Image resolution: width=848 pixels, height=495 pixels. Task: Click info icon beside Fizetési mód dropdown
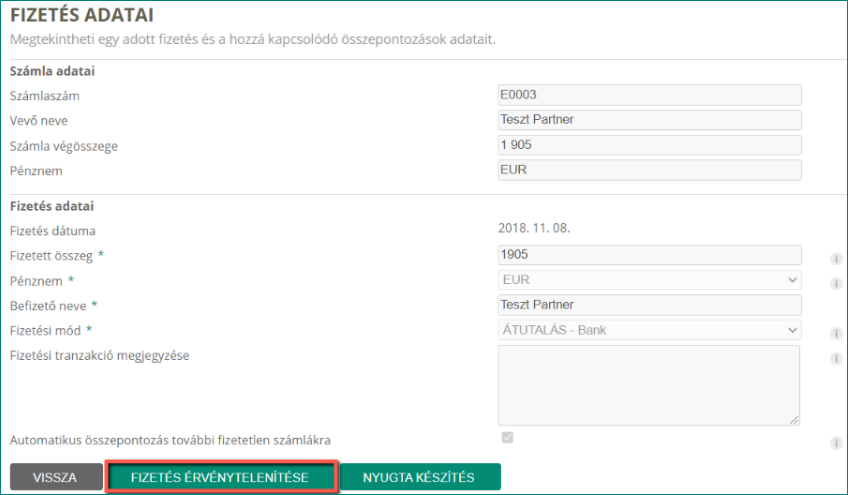tap(836, 334)
